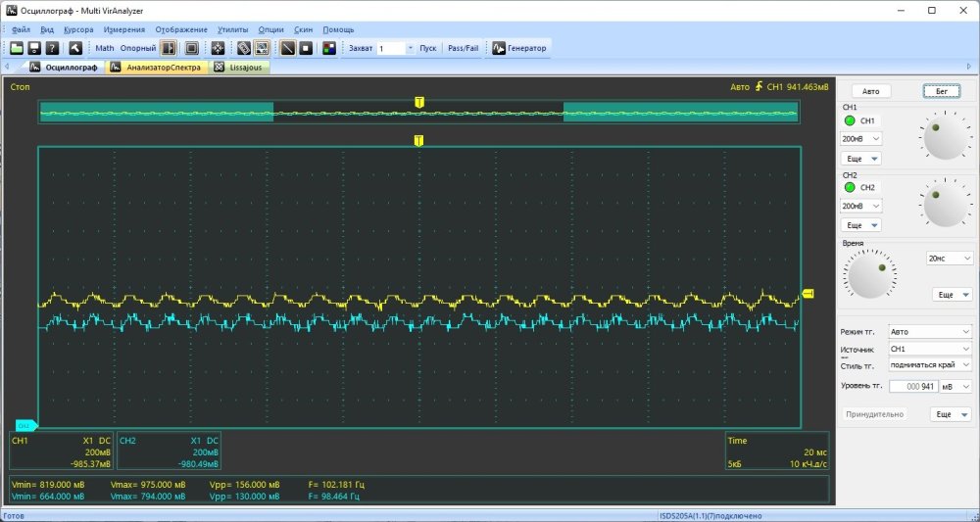980x522 pixels.
Task: Toggle the CH1 channel green indicator
Action: [x=849, y=120]
